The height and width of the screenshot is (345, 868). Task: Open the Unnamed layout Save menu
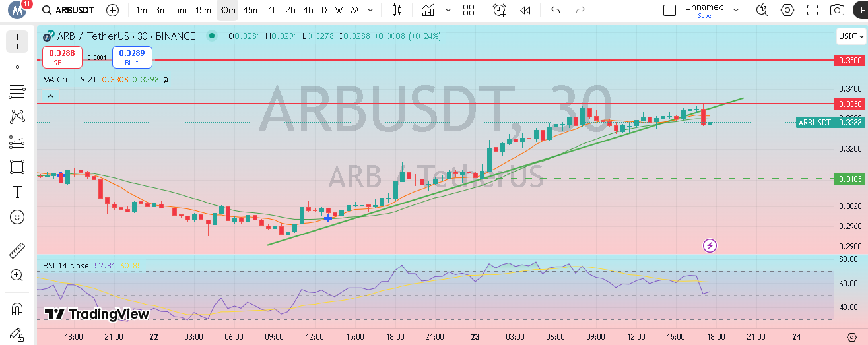704,10
